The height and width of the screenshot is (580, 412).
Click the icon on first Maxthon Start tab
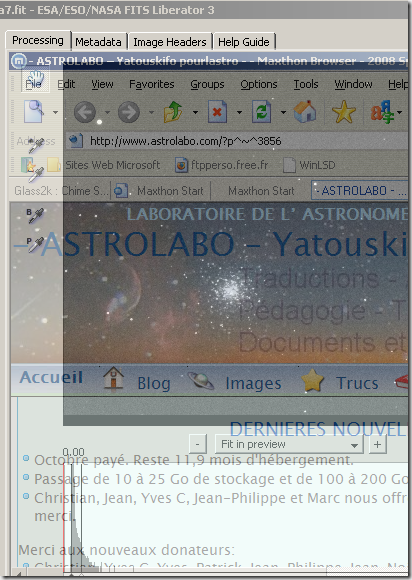pos(121,190)
